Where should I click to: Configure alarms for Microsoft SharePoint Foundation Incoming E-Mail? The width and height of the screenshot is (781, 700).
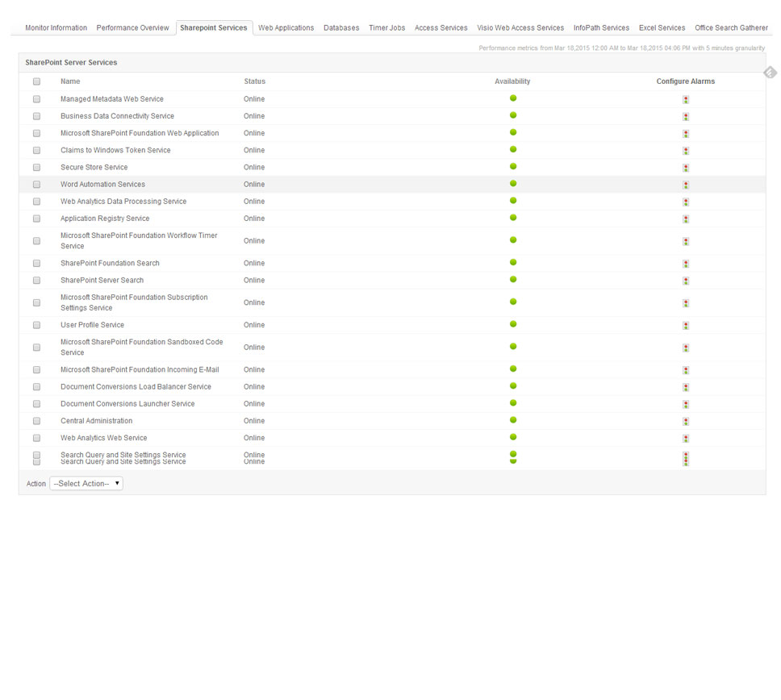686,369
